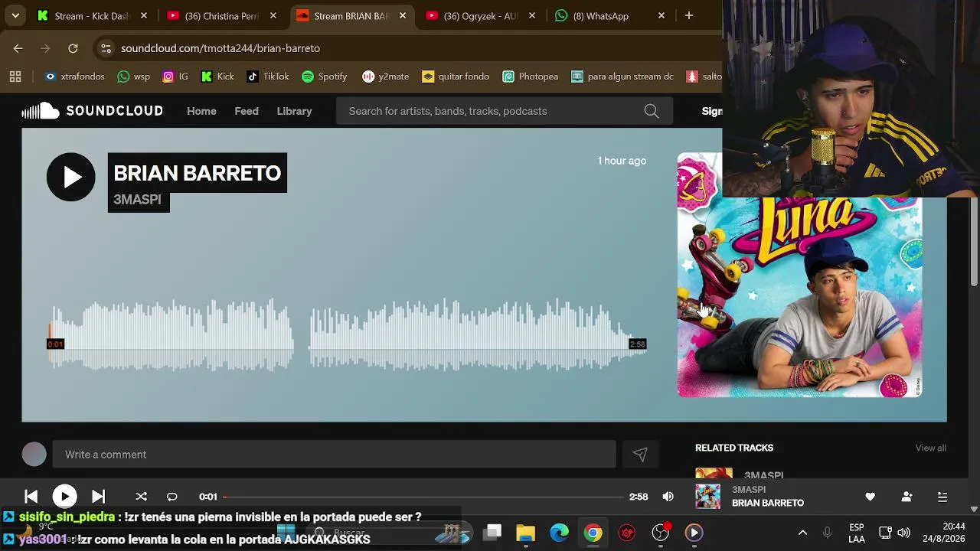Skip to previous track in player bar
Screen dimensions: 980x551
click(x=31, y=497)
